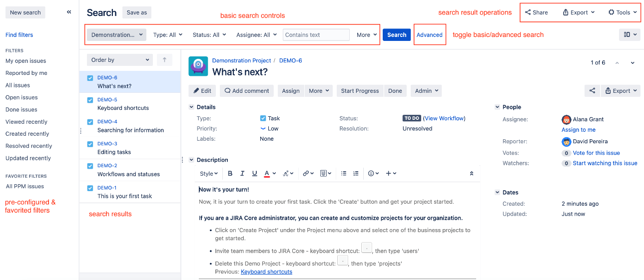The image size is (644, 280).
Task: Open the Demonstration project filter dropdown
Action: coord(116,35)
